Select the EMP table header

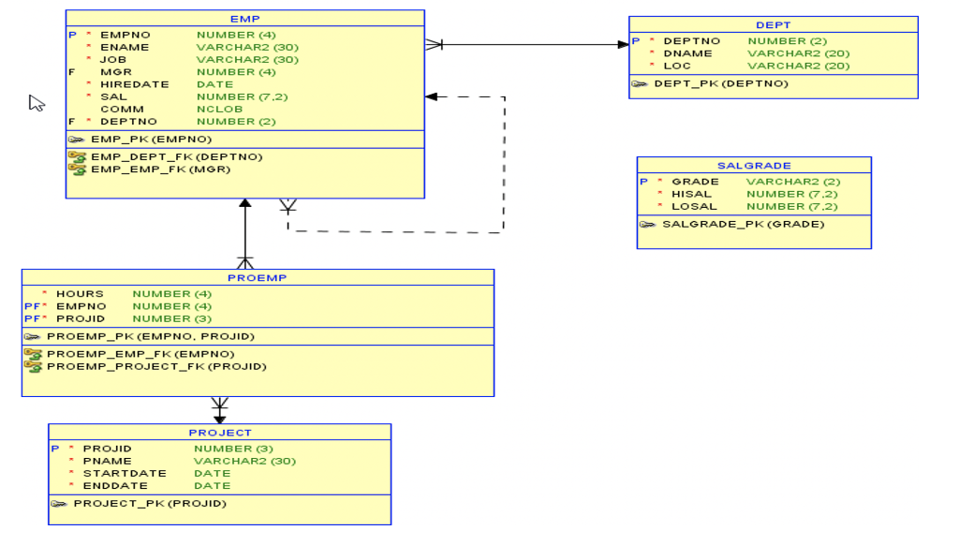(x=243, y=17)
